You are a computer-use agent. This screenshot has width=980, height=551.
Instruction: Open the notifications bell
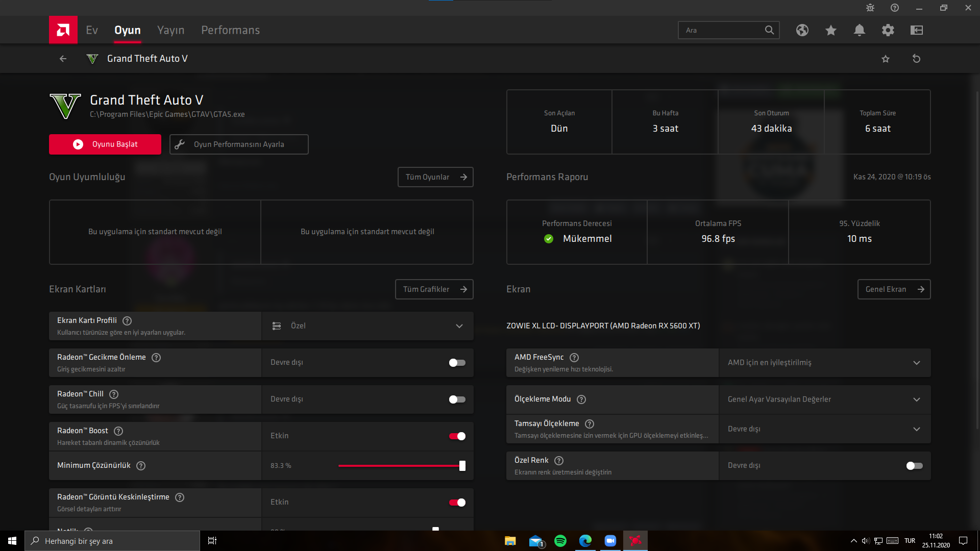(x=860, y=30)
